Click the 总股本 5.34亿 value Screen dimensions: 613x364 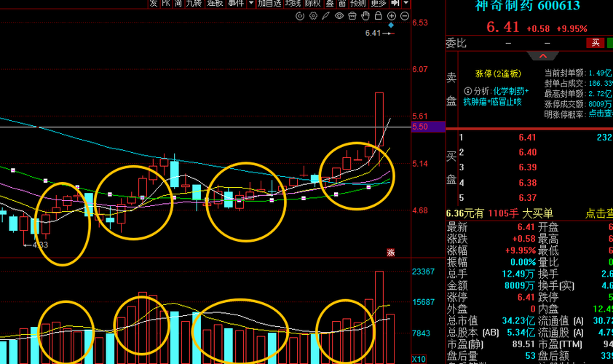click(521, 332)
